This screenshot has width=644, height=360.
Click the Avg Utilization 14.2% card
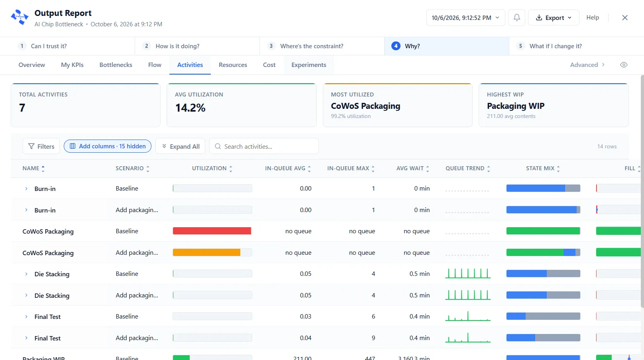coord(241,105)
